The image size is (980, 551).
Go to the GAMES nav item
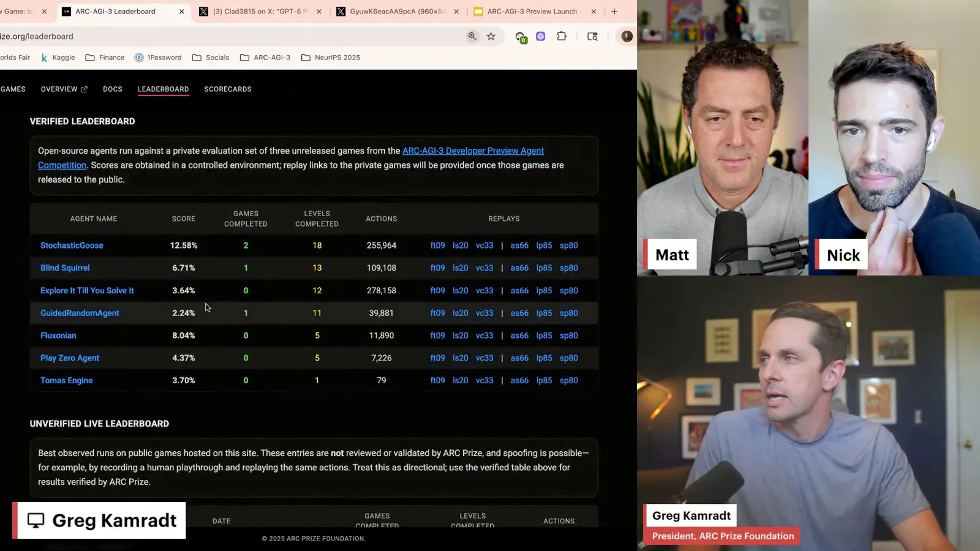click(13, 89)
